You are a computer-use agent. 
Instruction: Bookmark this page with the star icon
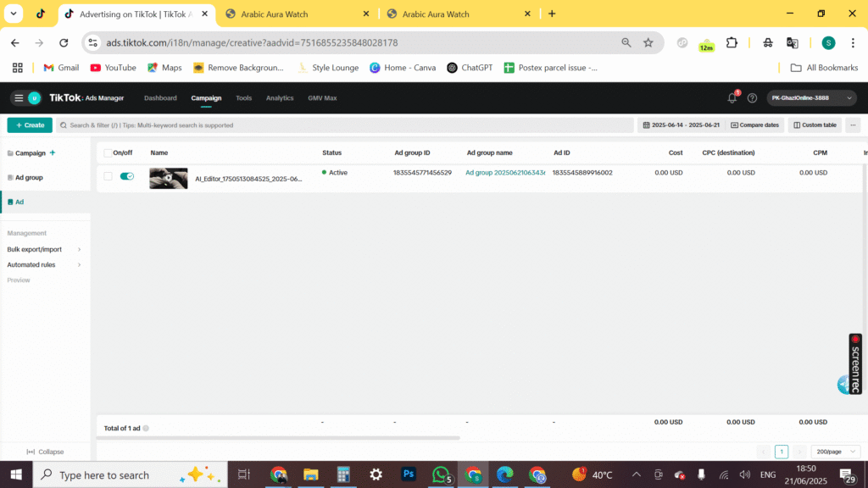point(648,42)
